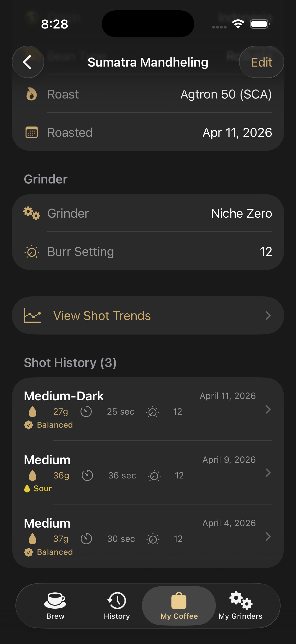Open the April 4 shot chevron
This screenshot has width=296, height=644.
268,536
